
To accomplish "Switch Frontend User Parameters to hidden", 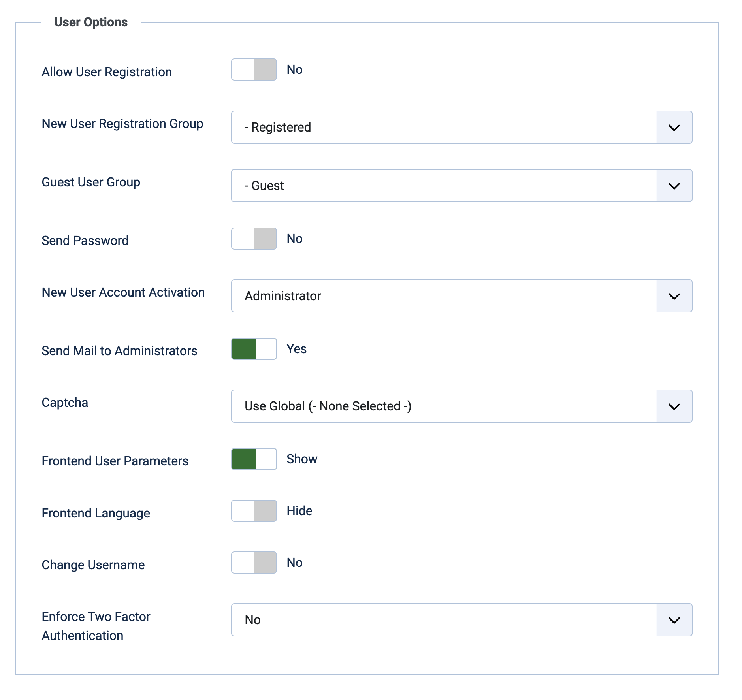I will pyautogui.click(x=254, y=459).
